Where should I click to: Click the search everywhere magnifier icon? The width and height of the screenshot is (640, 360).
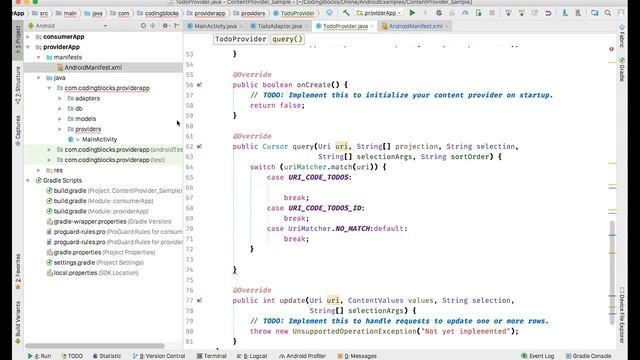(608, 13)
